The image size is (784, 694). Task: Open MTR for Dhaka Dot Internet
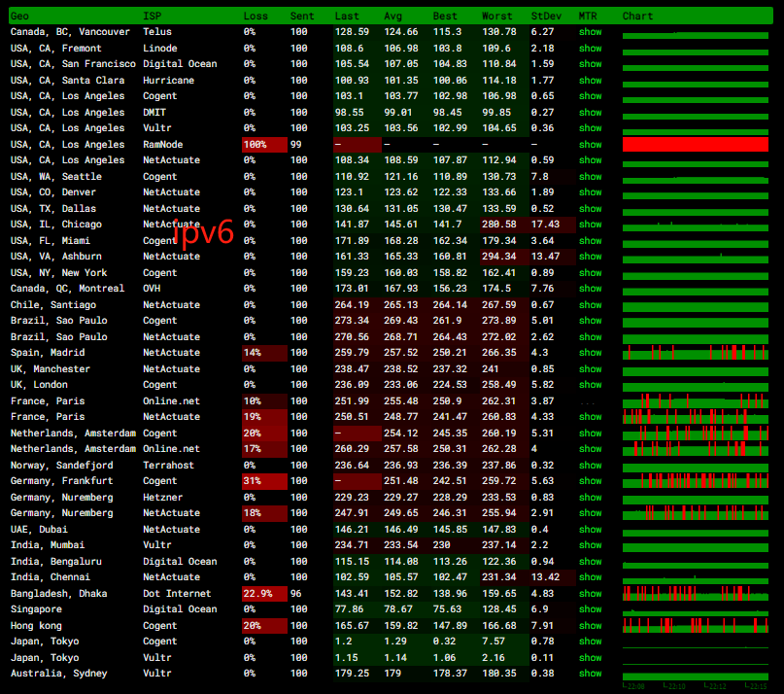[x=590, y=594]
